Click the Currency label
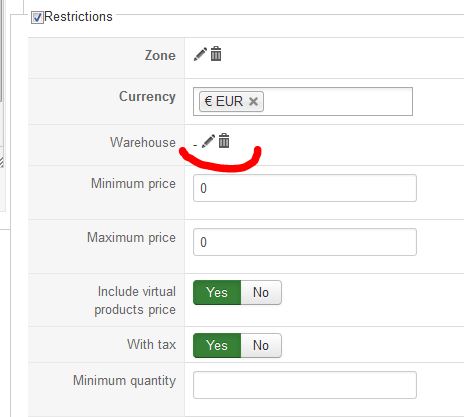 pyautogui.click(x=147, y=96)
